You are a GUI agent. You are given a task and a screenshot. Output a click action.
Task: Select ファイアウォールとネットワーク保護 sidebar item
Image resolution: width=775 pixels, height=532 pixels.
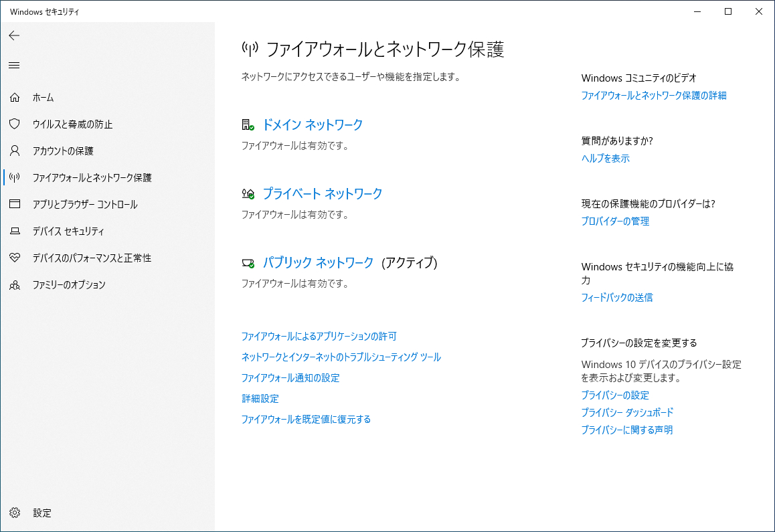click(x=92, y=178)
